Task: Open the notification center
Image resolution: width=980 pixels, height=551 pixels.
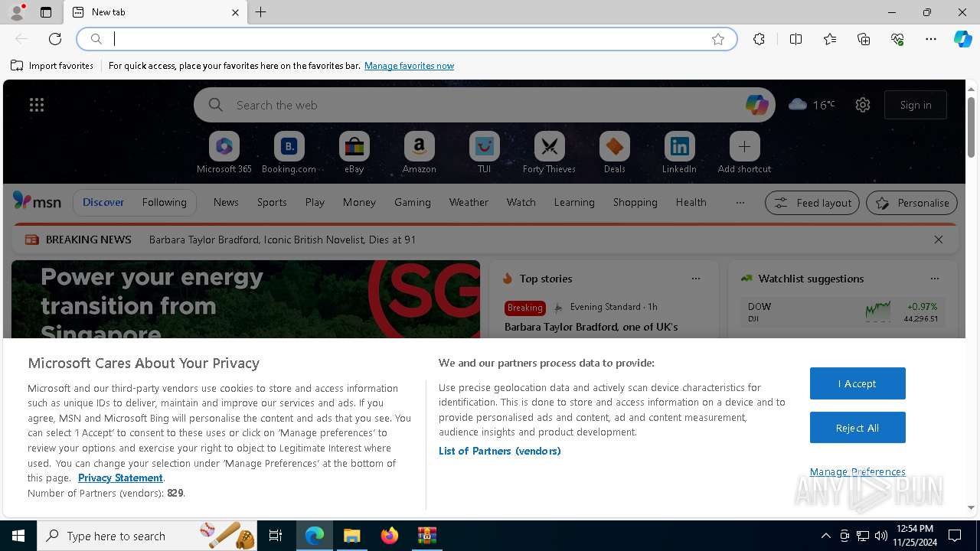Action: 955,536
